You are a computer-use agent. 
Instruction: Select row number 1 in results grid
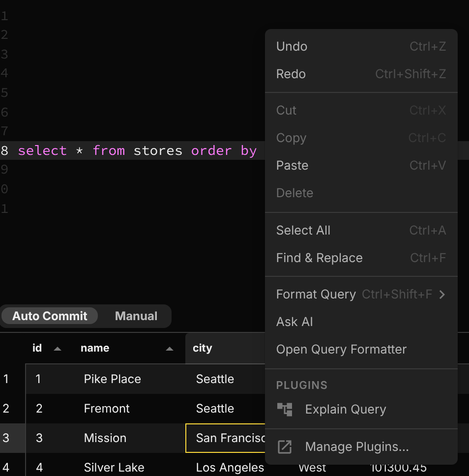[12, 379]
